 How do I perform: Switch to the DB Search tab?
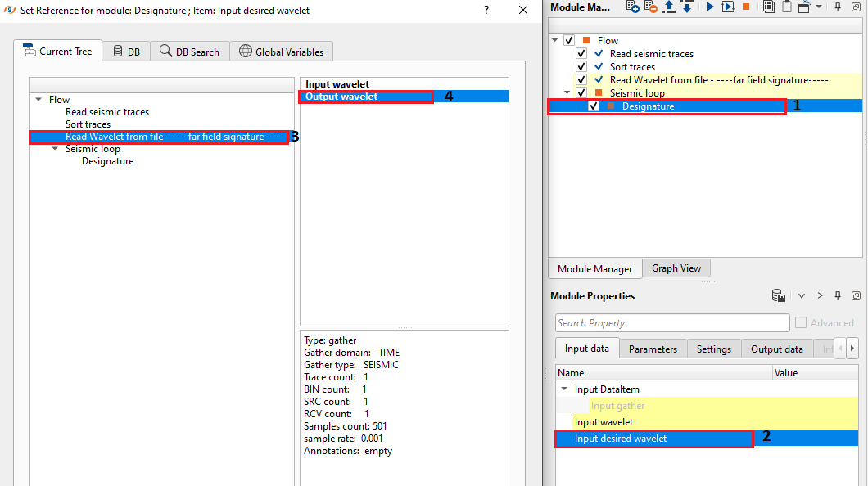189,52
